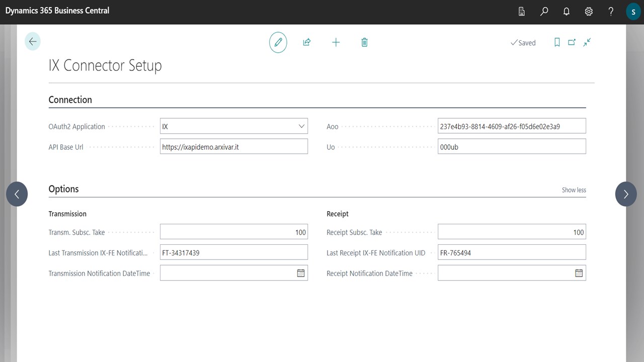Click the API Base Url field
Image resolution: width=644 pixels, height=362 pixels.
tap(234, 147)
